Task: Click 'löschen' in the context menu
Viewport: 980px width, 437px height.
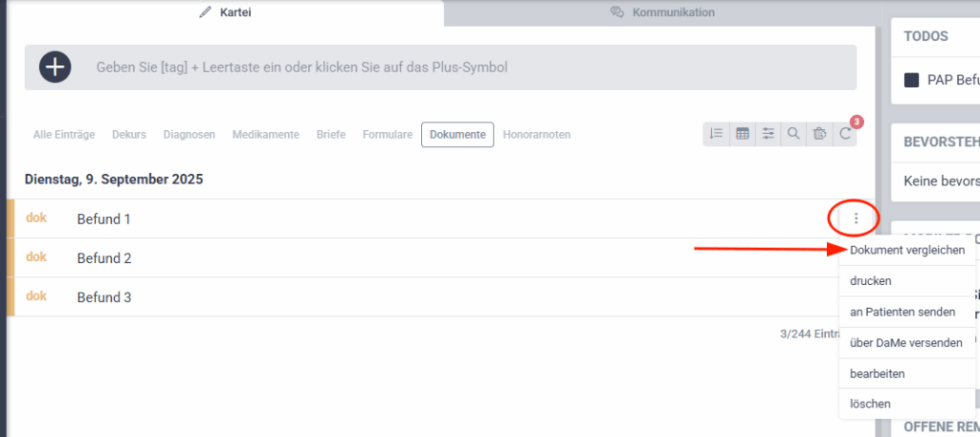Action: [870, 404]
